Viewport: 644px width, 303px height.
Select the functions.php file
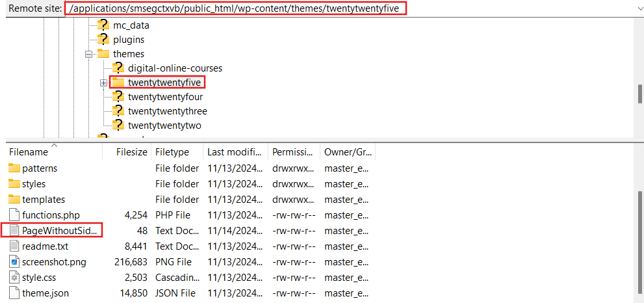(x=51, y=215)
